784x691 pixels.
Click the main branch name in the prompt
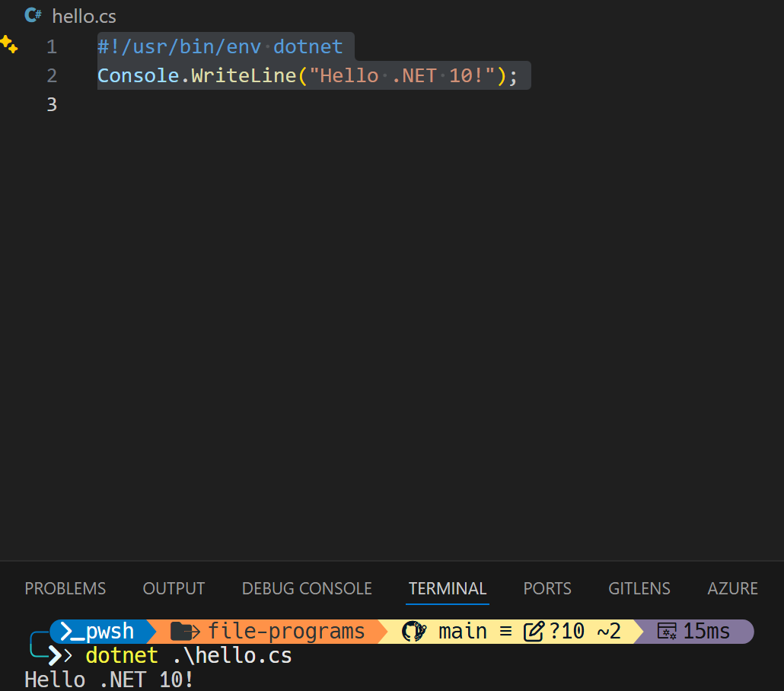(463, 630)
